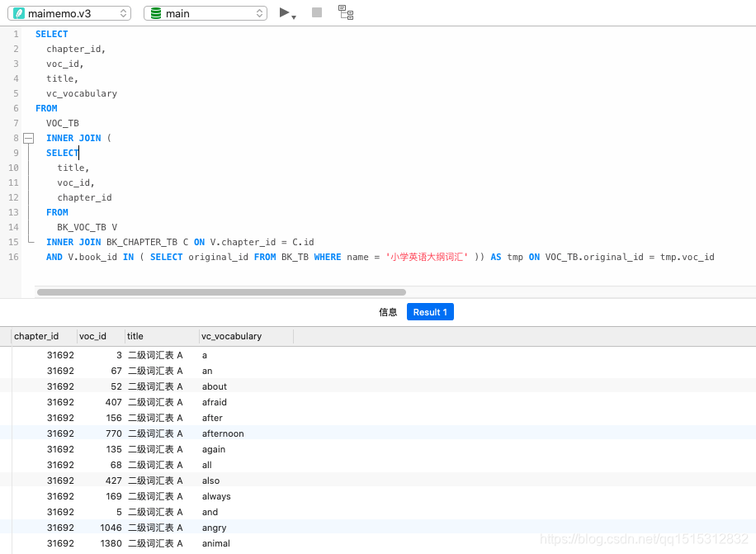Viewport: 756px width, 554px height.
Task: Select the vocabulary cell 'again'
Action: (214, 449)
